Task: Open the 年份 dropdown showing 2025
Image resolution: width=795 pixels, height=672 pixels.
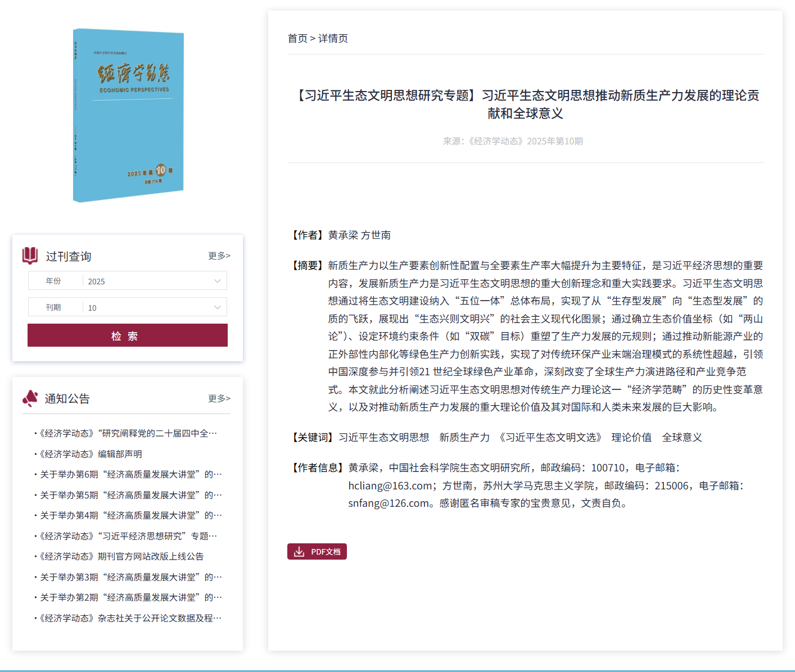Action: tap(154, 281)
